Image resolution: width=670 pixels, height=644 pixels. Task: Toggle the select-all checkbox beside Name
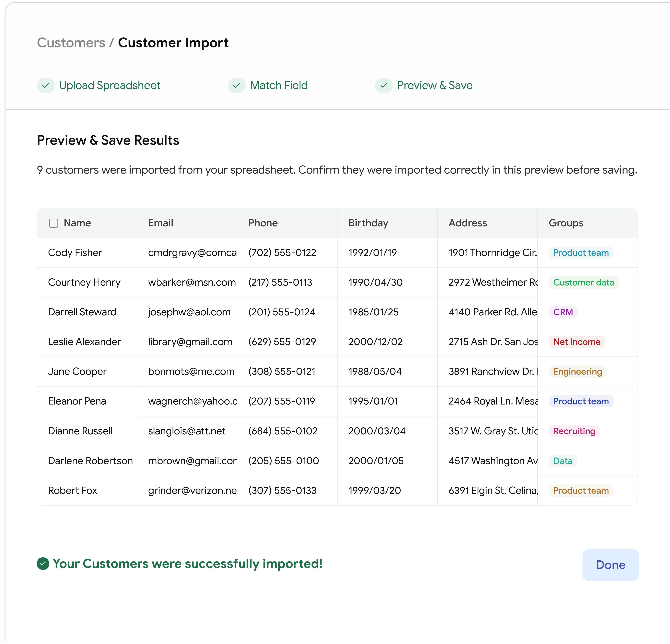54,223
